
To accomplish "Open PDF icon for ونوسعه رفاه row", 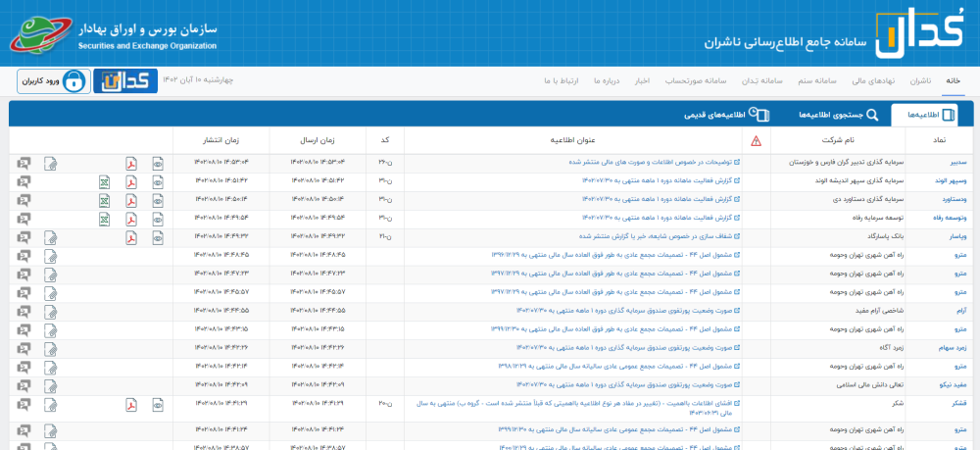I will coord(131,220).
